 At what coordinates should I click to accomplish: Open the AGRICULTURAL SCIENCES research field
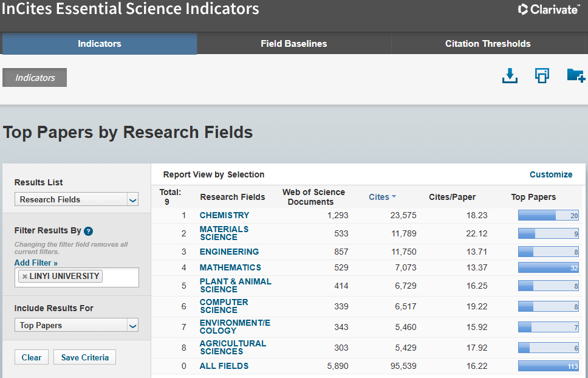(233, 347)
